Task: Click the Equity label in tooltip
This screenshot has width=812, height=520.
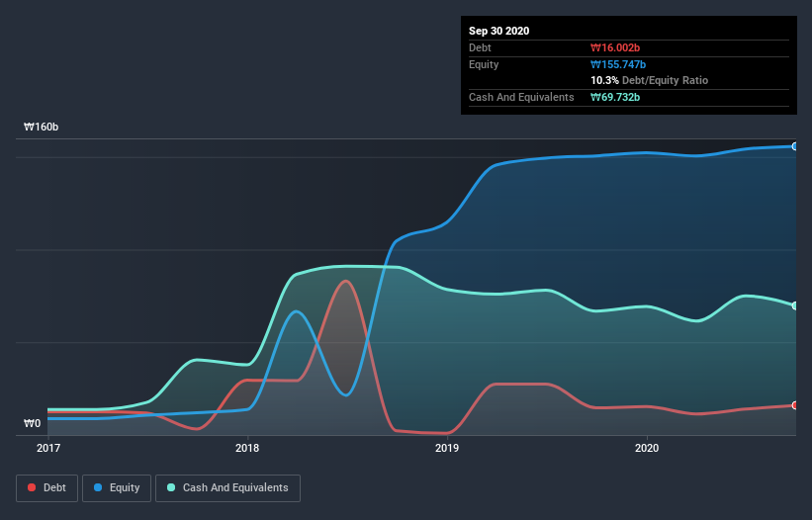Action: pos(484,64)
